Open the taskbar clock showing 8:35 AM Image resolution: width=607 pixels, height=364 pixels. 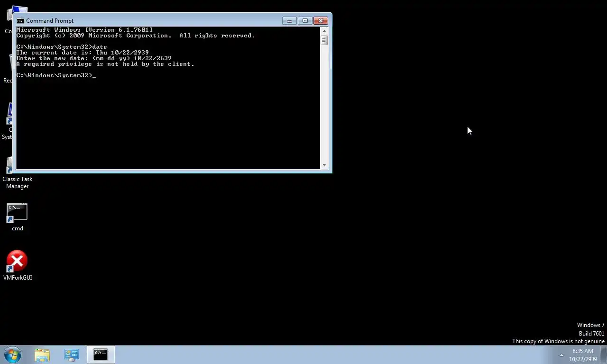coord(583,355)
